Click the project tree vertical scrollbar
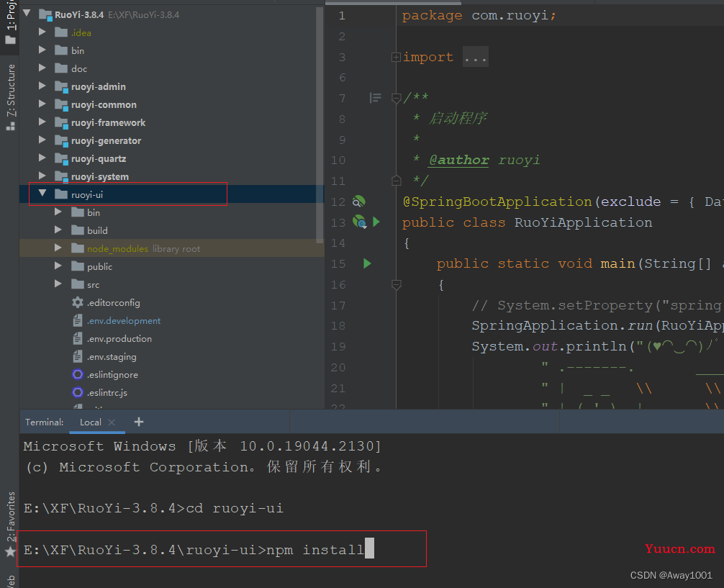 pyautogui.click(x=320, y=125)
